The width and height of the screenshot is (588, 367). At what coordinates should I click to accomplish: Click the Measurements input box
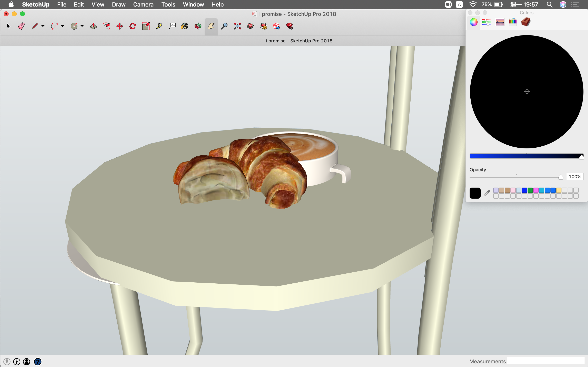546,361
